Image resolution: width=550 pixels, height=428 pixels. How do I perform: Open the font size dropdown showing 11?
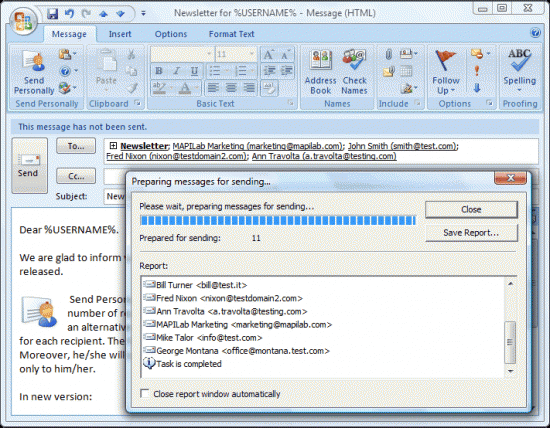pyautogui.click(x=252, y=54)
